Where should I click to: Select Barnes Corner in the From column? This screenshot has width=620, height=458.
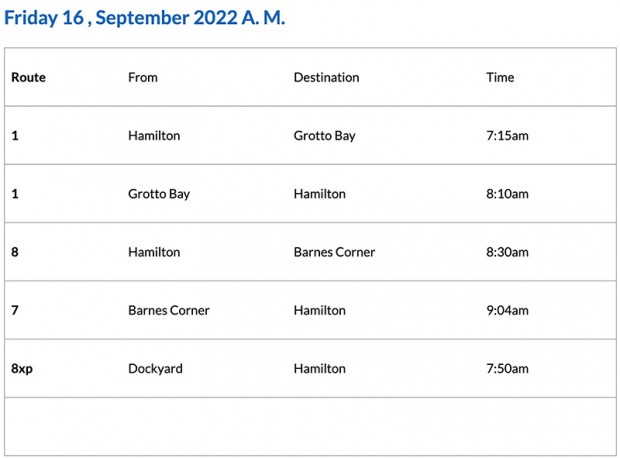tap(169, 310)
